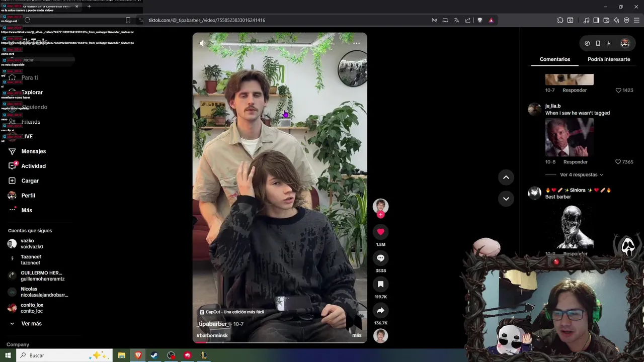Reply to the comment dated 10-7

[575, 90]
